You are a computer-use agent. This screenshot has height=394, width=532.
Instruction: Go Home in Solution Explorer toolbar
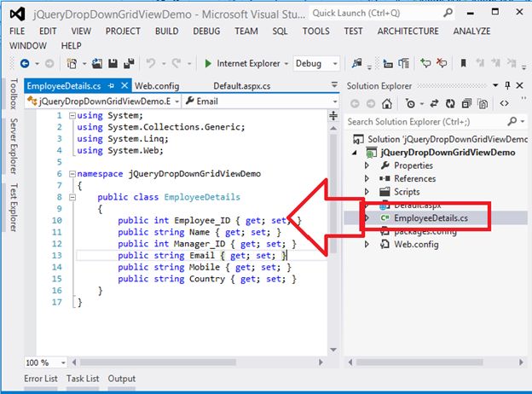click(x=387, y=103)
